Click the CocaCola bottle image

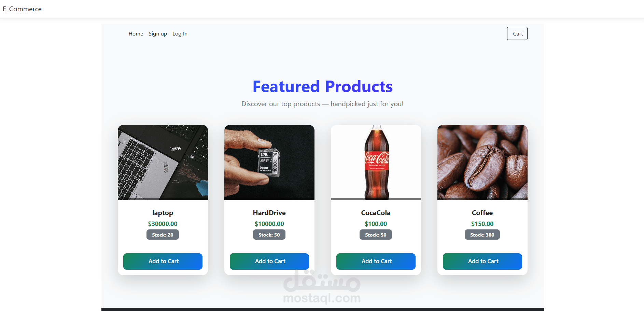[x=376, y=162]
